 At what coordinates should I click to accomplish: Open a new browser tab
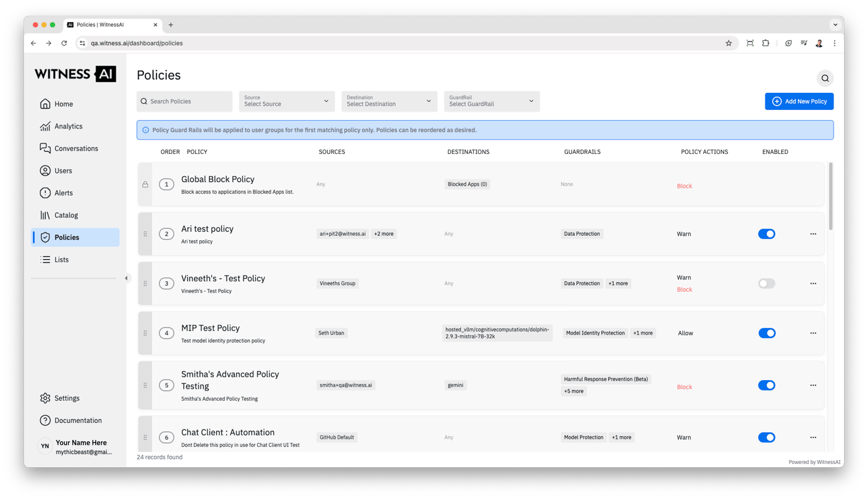tap(171, 25)
